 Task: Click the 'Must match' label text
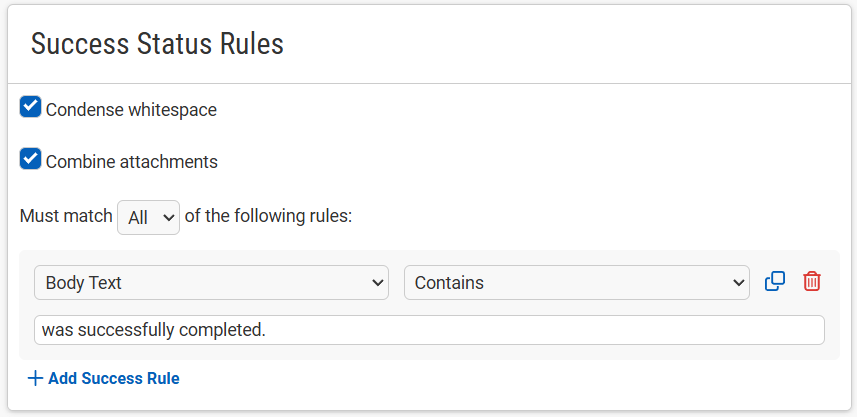66,216
